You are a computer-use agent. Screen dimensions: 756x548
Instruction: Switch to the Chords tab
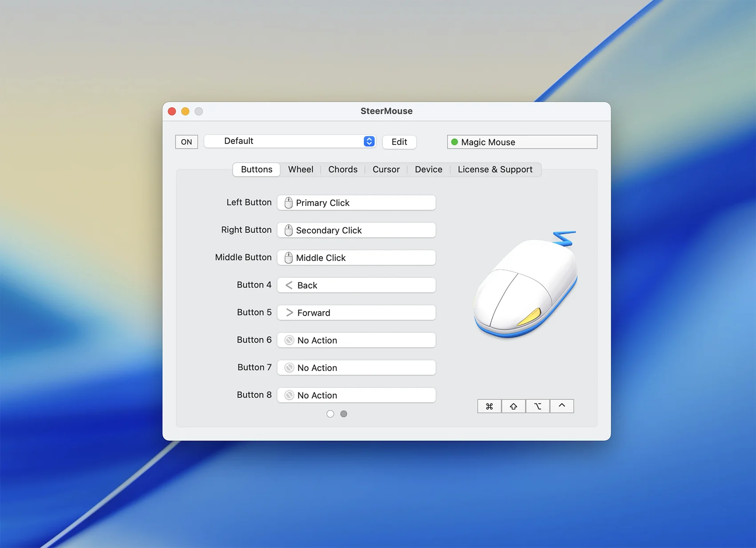pos(343,169)
